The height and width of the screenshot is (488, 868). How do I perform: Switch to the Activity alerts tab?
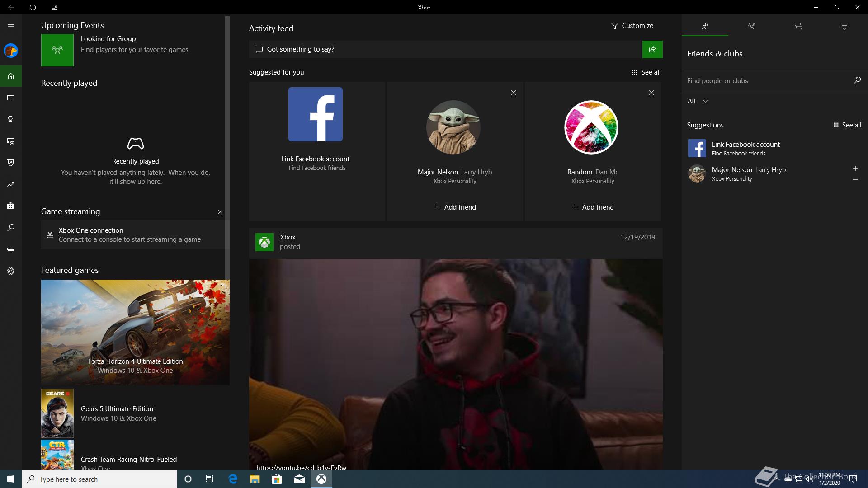844,26
